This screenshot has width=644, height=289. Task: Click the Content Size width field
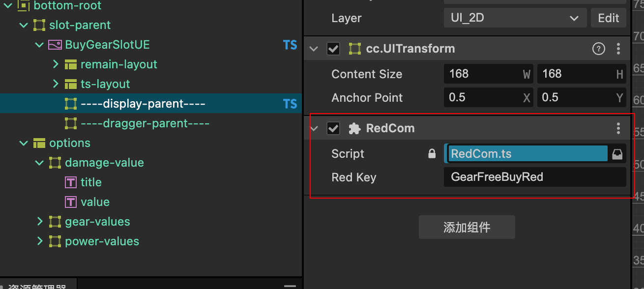coord(484,74)
